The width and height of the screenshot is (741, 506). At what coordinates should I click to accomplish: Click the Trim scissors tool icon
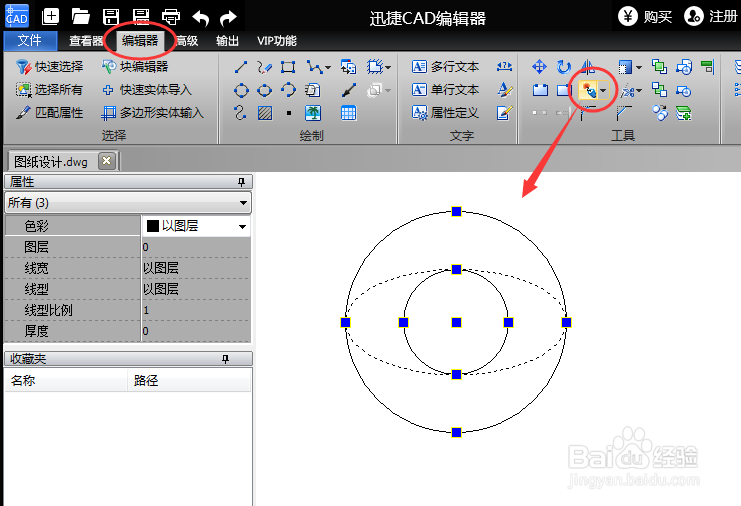pyautogui.click(x=628, y=90)
